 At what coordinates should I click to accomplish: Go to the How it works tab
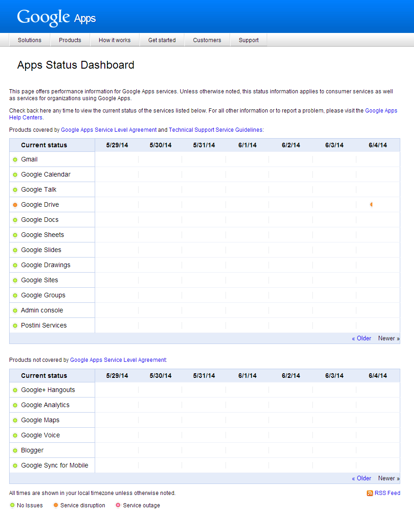click(115, 40)
